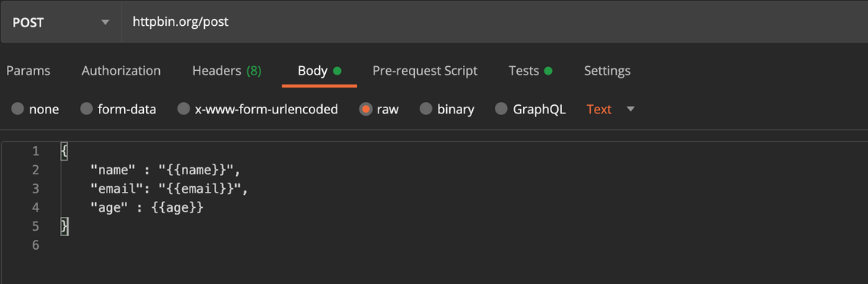This screenshot has height=284, width=868.
Task: Select the GraphQL radio button
Action: (501, 109)
